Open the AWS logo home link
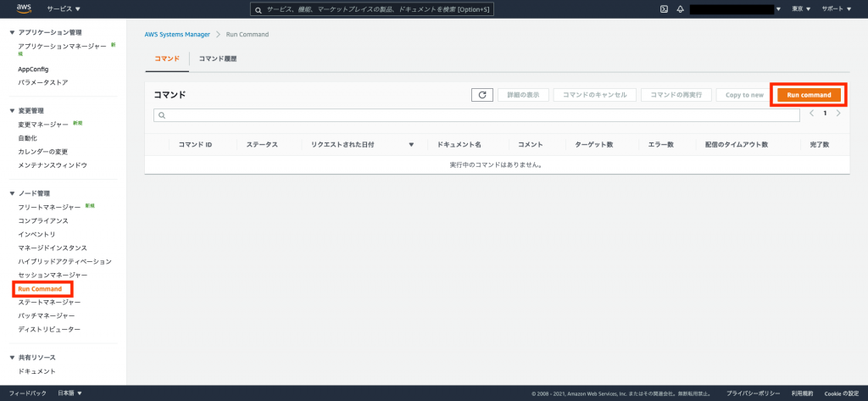The image size is (868, 401). 23,8
